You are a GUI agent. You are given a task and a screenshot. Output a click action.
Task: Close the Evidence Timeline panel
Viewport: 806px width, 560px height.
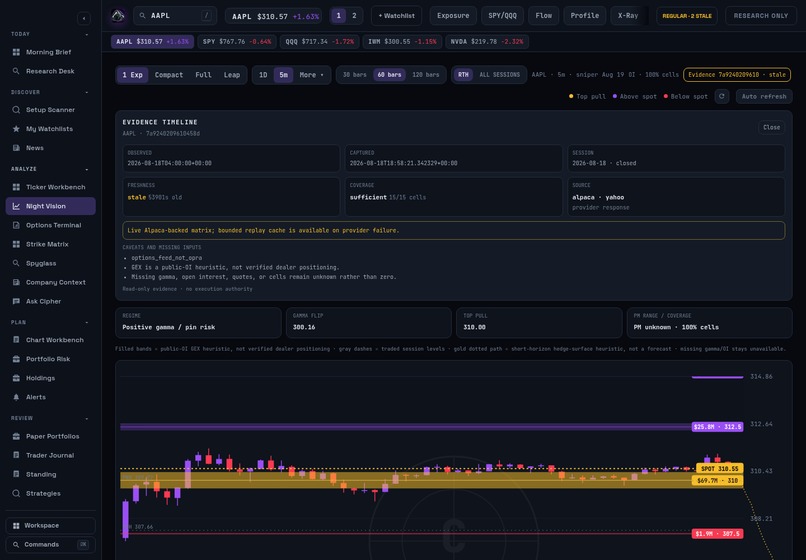[771, 128]
